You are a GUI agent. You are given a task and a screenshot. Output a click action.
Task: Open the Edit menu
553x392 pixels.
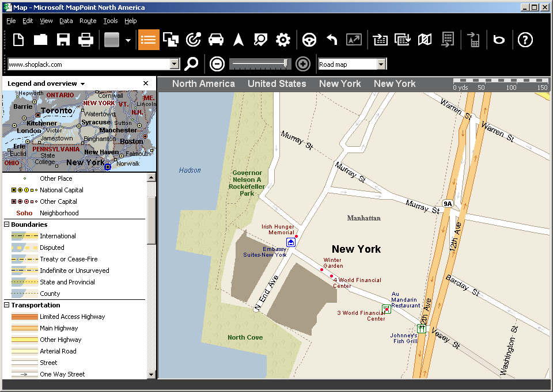pos(28,21)
